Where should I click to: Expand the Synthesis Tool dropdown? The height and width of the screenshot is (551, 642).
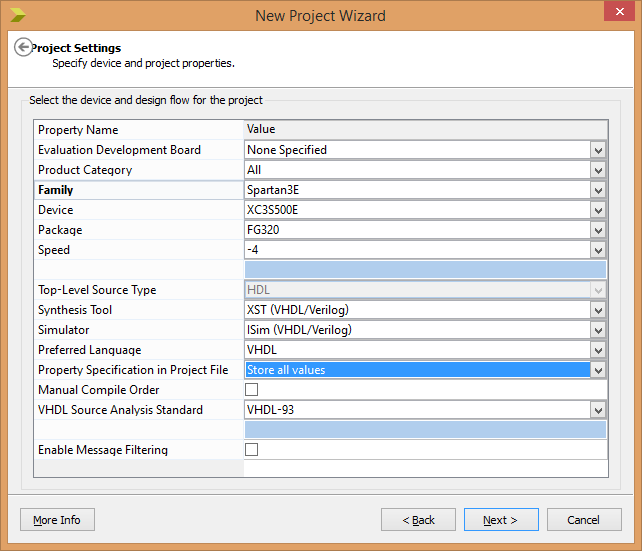[598, 310]
